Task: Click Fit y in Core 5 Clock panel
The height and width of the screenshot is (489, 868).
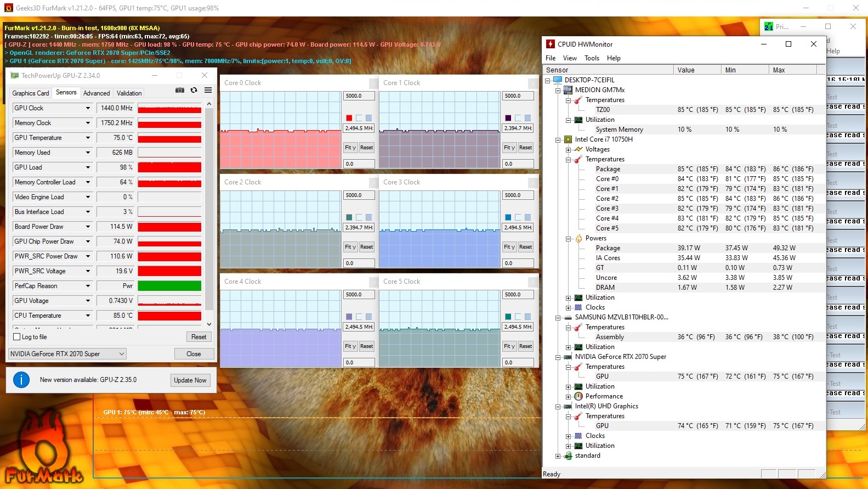Action: click(509, 346)
